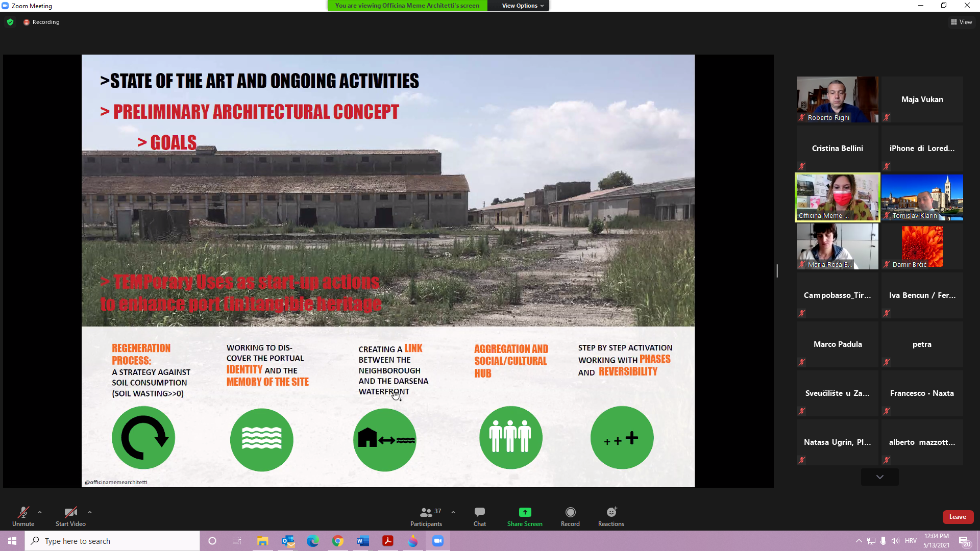Open Google Chrome from taskbar
Viewport: 980px width, 551px height.
click(337, 541)
